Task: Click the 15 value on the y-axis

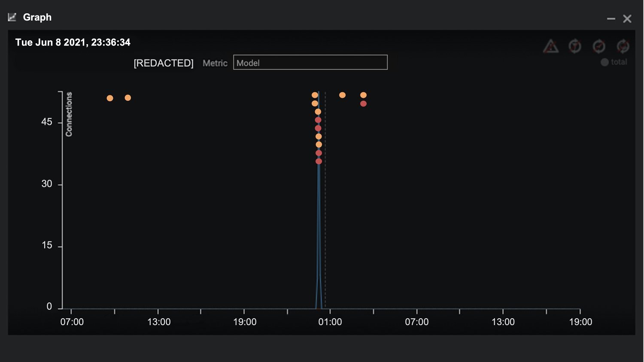Action: pyautogui.click(x=47, y=245)
